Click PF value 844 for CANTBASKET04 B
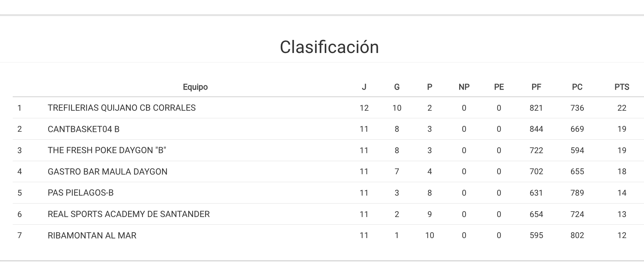644x278 pixels. (x=536, y=129)
